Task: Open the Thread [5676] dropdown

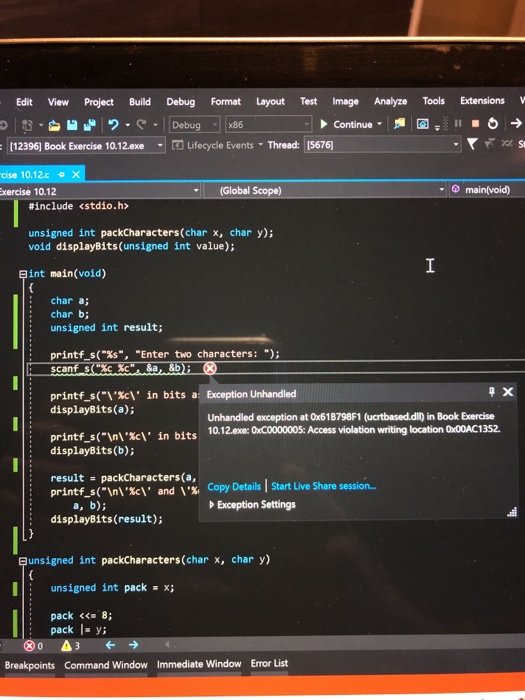Action: [x=382, y=145]
